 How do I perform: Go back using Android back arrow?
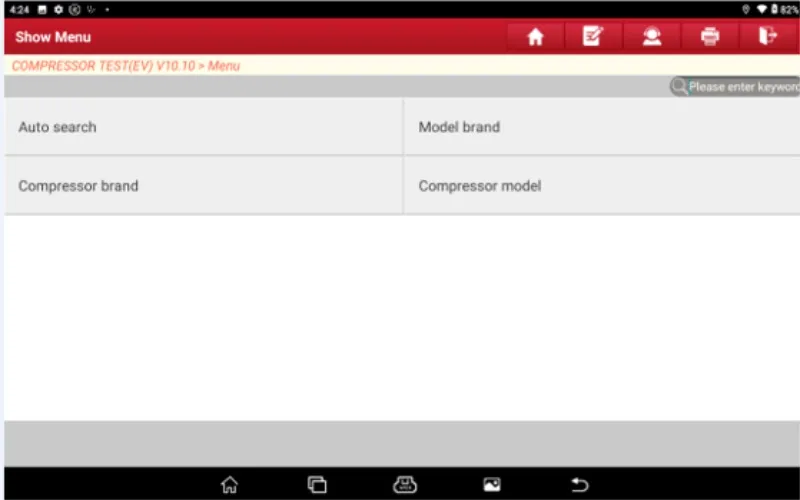point(579,485)
